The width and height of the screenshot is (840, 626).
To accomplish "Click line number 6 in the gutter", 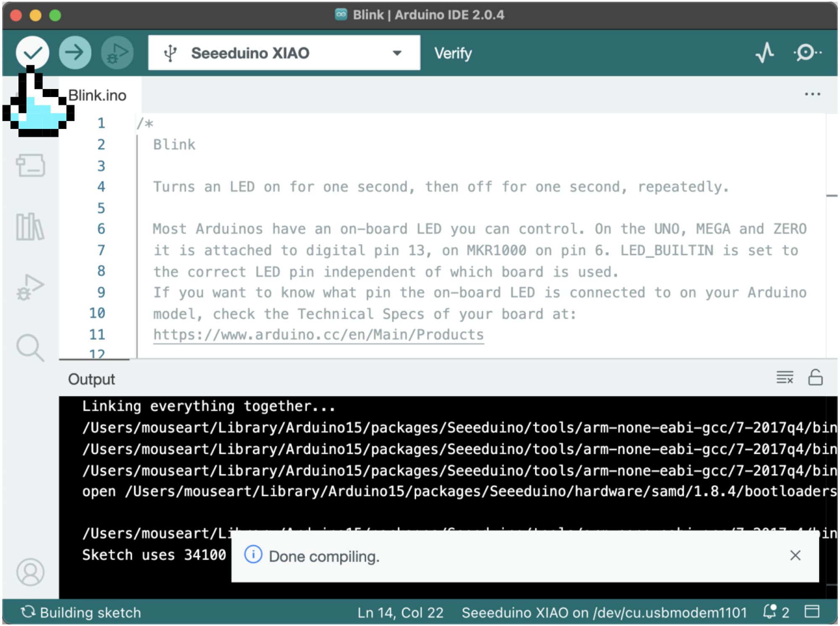I will coord(101,229).
